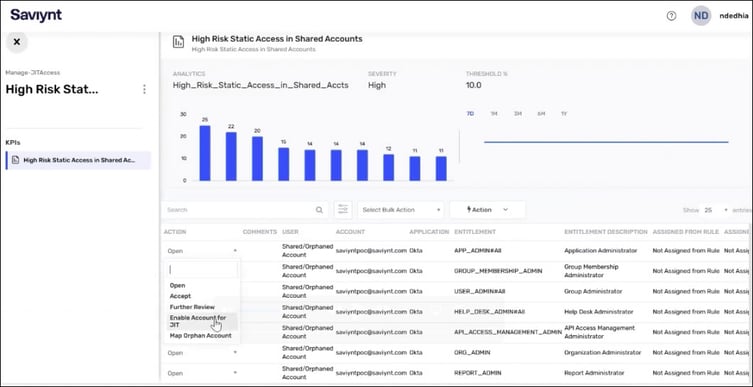Image resolution: width=753 pixels, height=387 pixels.
Task: Expand the Open action dropdown for ORG_ADMIN row
Action: pyautogui.click(x=202, y=353)
